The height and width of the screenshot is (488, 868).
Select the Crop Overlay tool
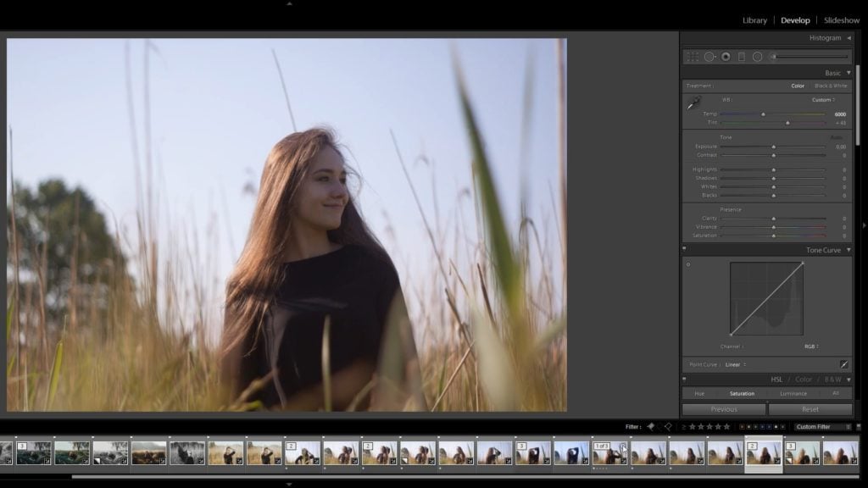click(x=693, y=57)
